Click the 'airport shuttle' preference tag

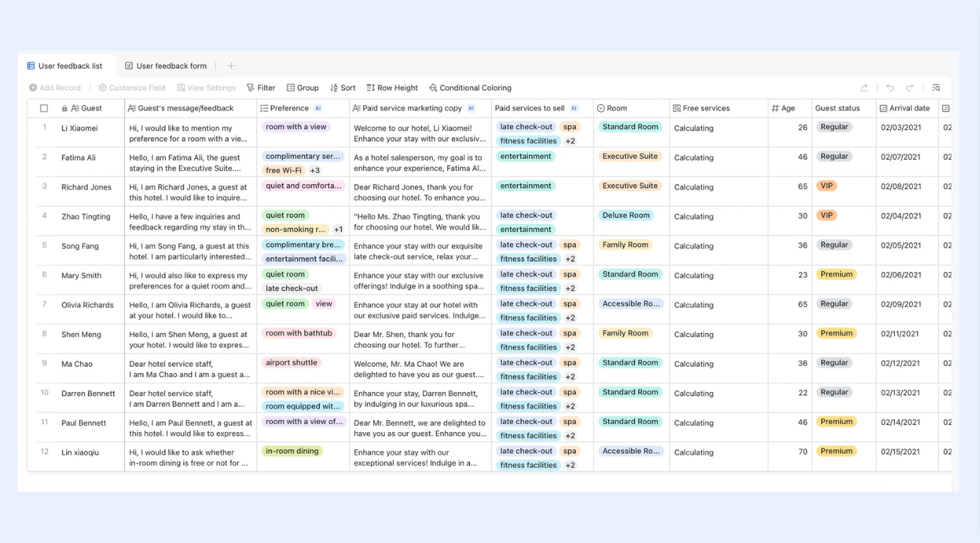292,363
